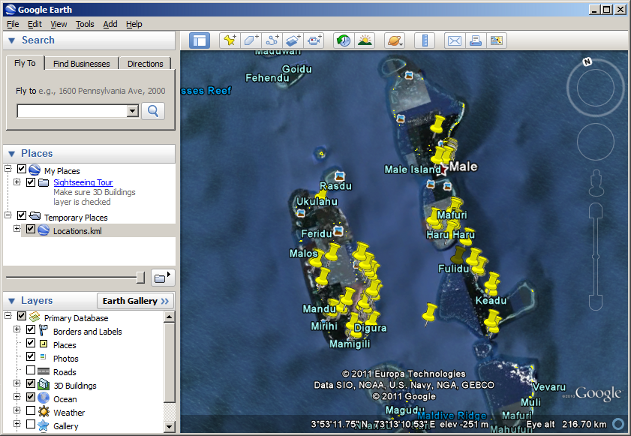Add a new placemark from the toolbar
The image size is (631, 436).
click(230, 41)
